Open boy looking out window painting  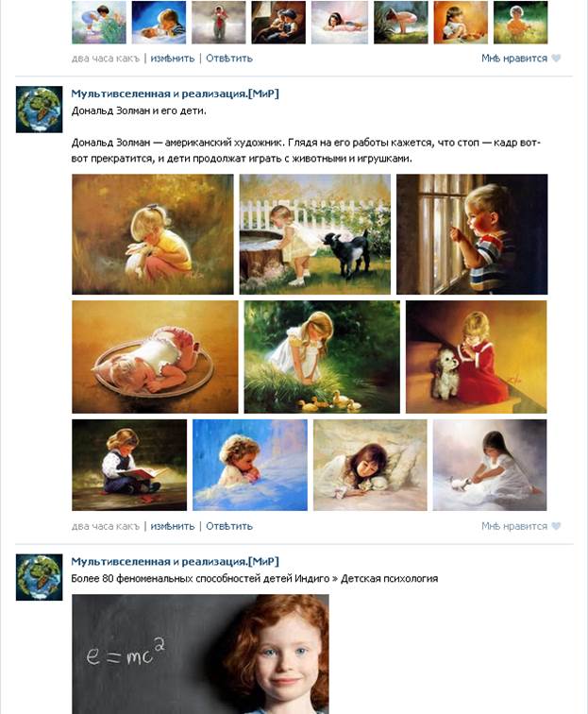(x=472, y=234)
